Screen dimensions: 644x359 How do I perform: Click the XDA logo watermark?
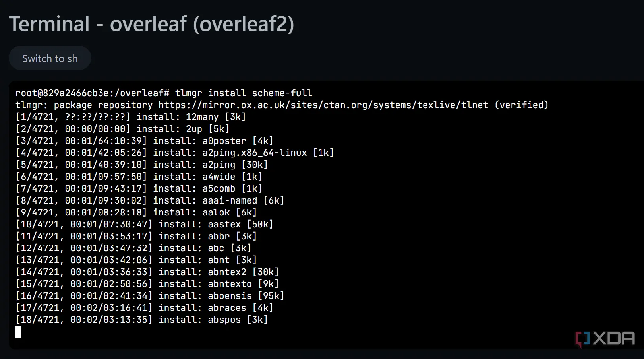tap(605, 339)
